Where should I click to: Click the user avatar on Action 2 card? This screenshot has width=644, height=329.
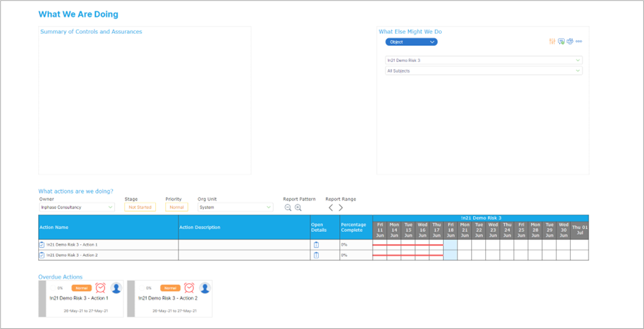(x=205, y=288)
